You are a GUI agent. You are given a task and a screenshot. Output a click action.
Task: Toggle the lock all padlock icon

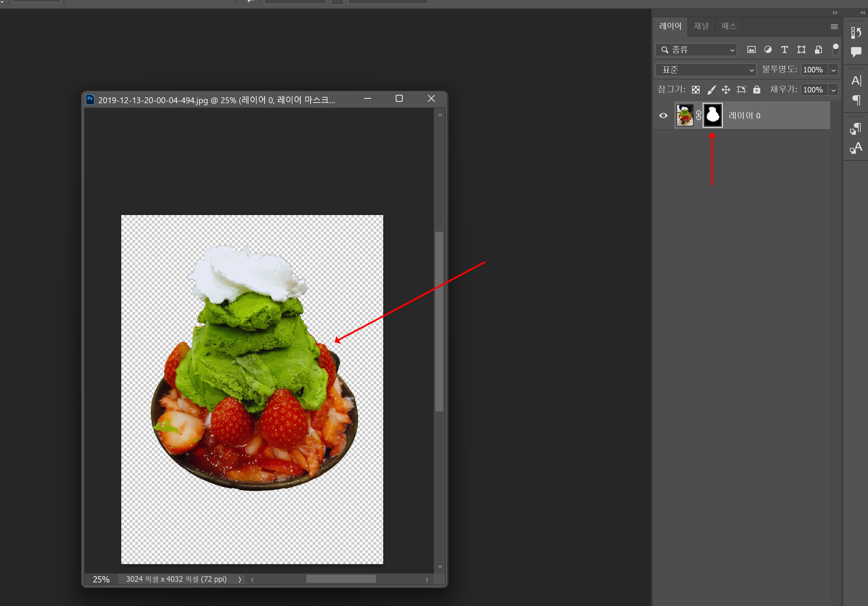[756, 90]
